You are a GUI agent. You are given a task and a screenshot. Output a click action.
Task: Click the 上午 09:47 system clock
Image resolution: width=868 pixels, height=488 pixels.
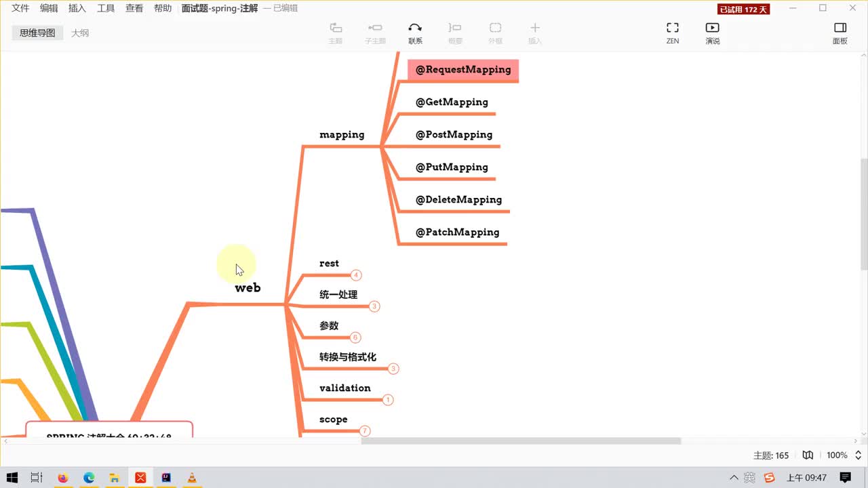pyautogui.click(x=806, y=478)
